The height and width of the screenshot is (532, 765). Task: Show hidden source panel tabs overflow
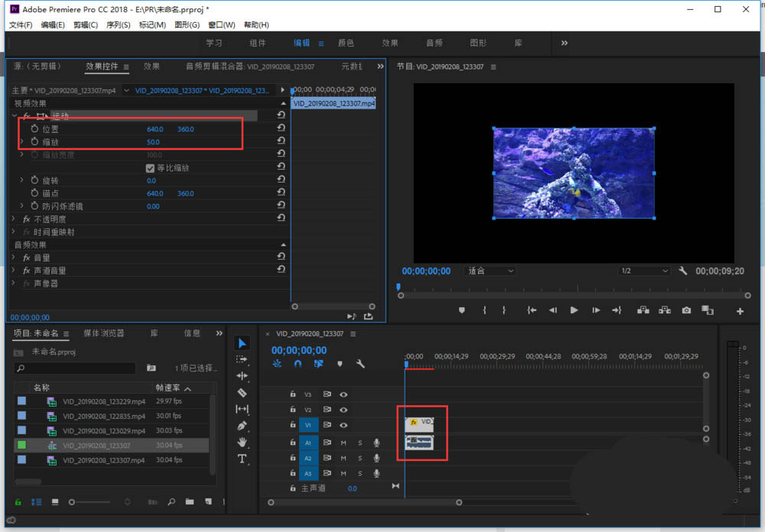coord(380,66)
